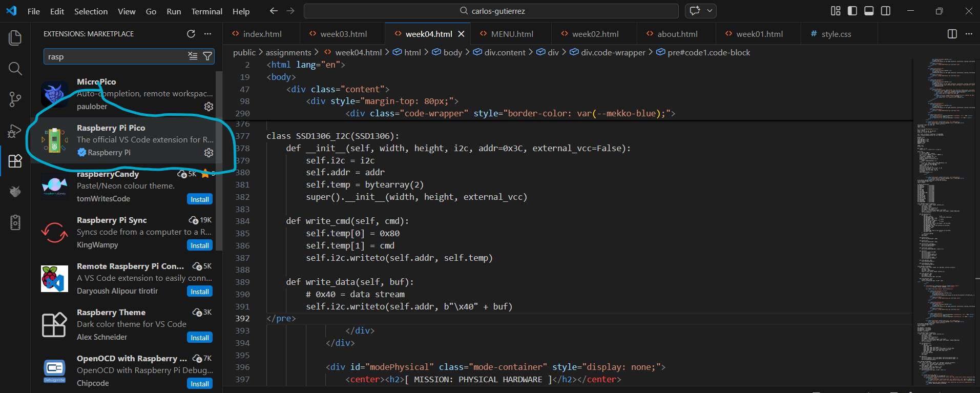
Task: Open the Search view in activity bar
Action: coord(15,69)
